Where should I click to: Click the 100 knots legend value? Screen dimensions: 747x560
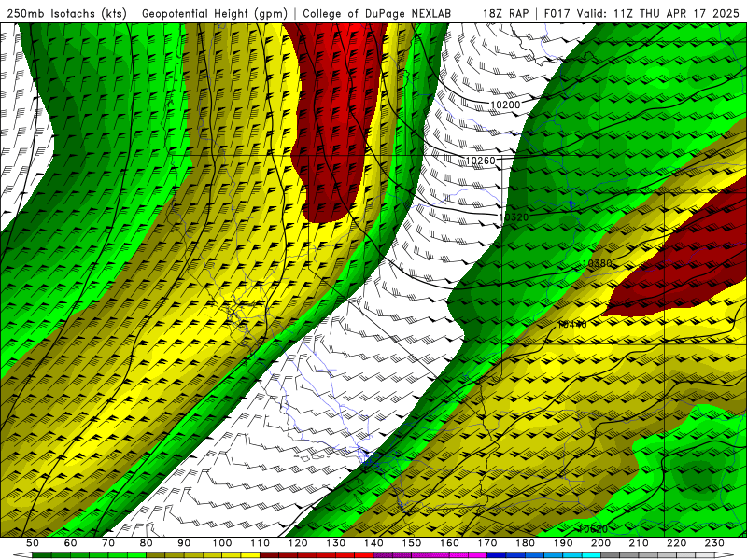click(222, 543)
